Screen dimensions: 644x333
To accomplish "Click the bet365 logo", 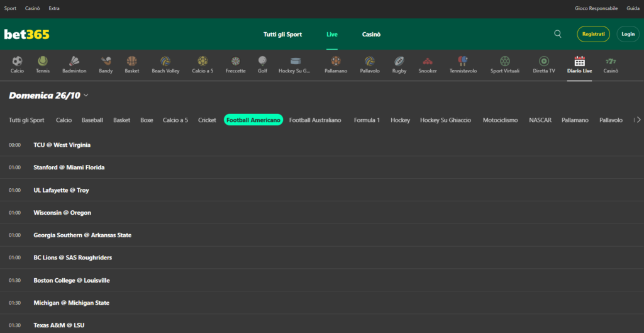I will tap(27, 35).
